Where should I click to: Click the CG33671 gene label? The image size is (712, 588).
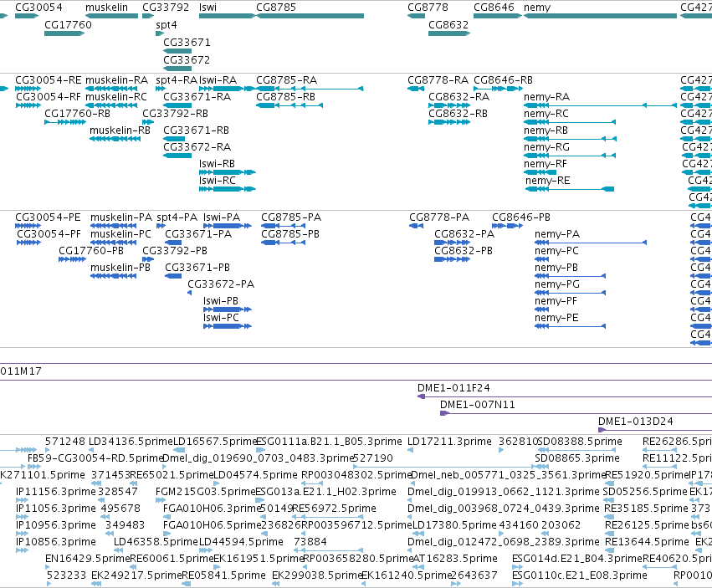tap(187, 42)
